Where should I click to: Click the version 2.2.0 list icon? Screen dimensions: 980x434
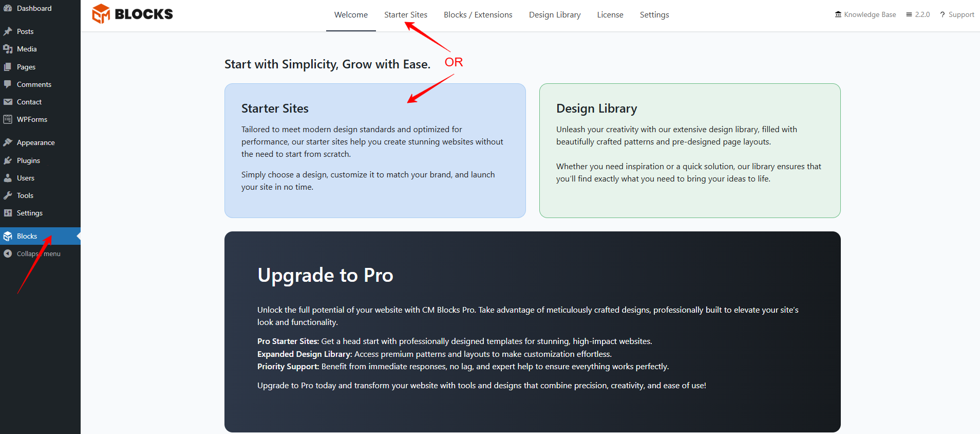909,14
